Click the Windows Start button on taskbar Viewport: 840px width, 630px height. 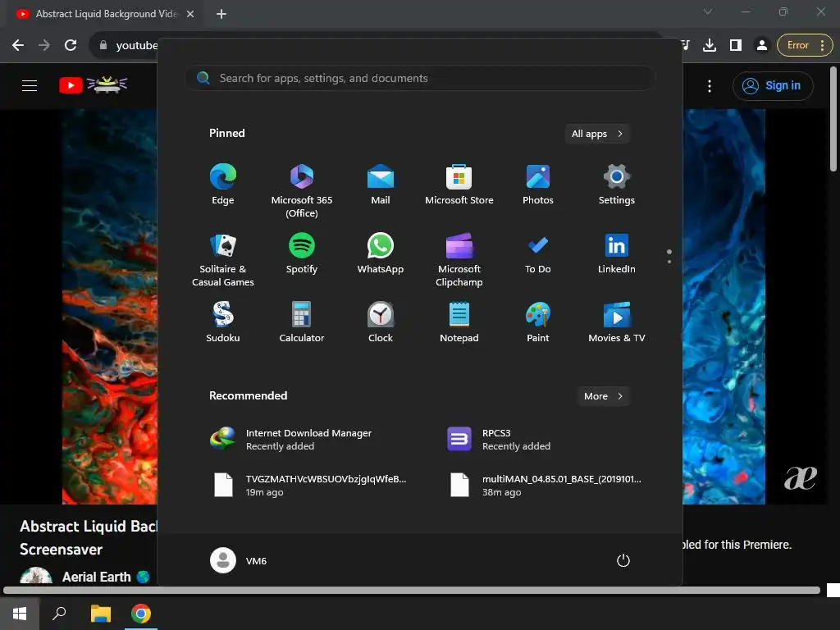[20, 614]
